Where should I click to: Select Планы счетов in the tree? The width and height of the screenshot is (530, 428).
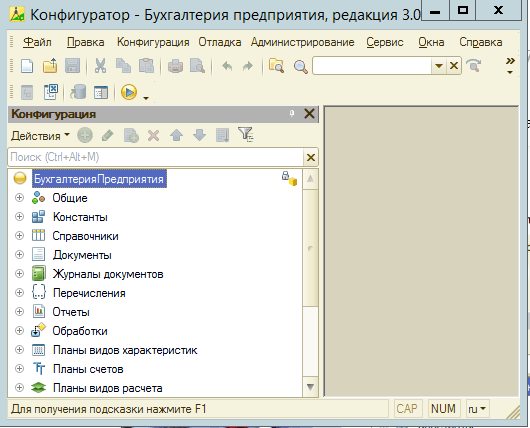[88, 369]
